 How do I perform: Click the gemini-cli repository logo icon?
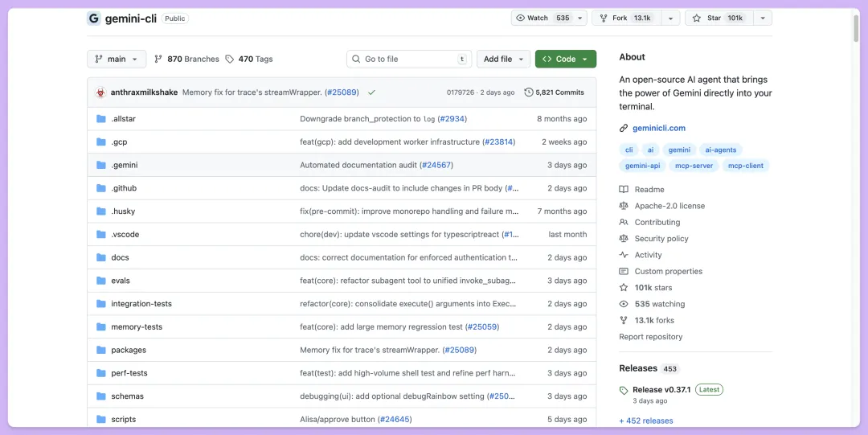[94, 18]
